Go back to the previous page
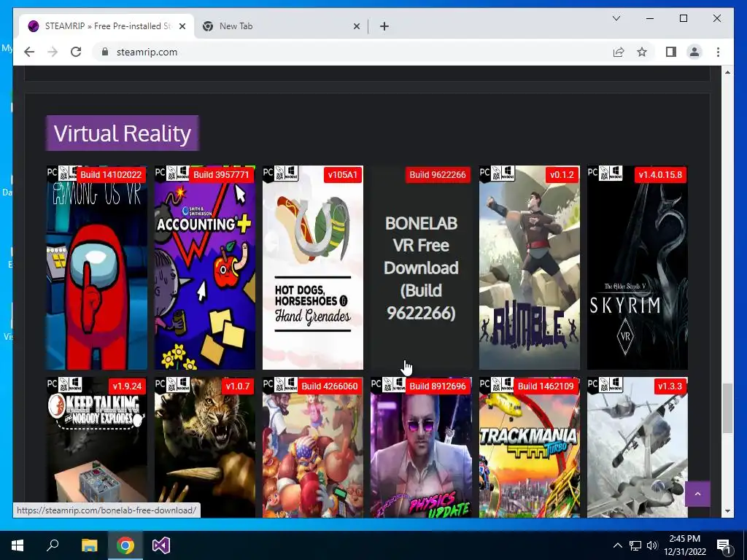Viewport: 747px width, 560px height. (x=29, y=52)
